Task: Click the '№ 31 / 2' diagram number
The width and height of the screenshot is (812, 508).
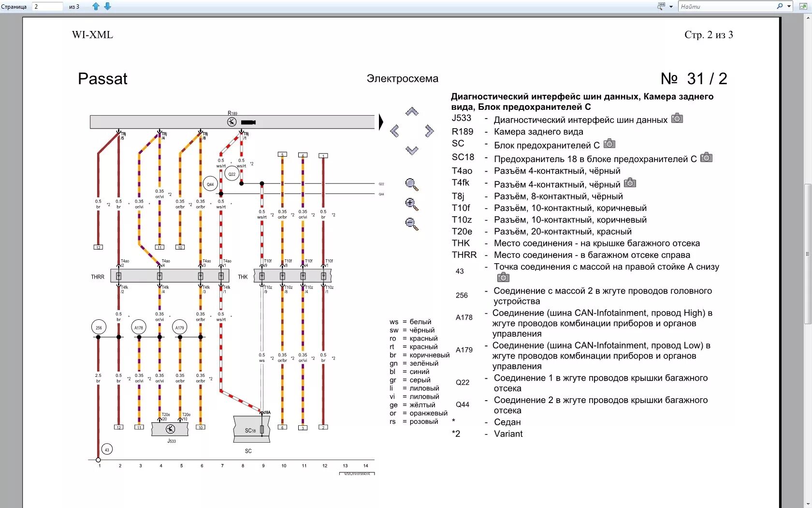Action: click(694, 79)
